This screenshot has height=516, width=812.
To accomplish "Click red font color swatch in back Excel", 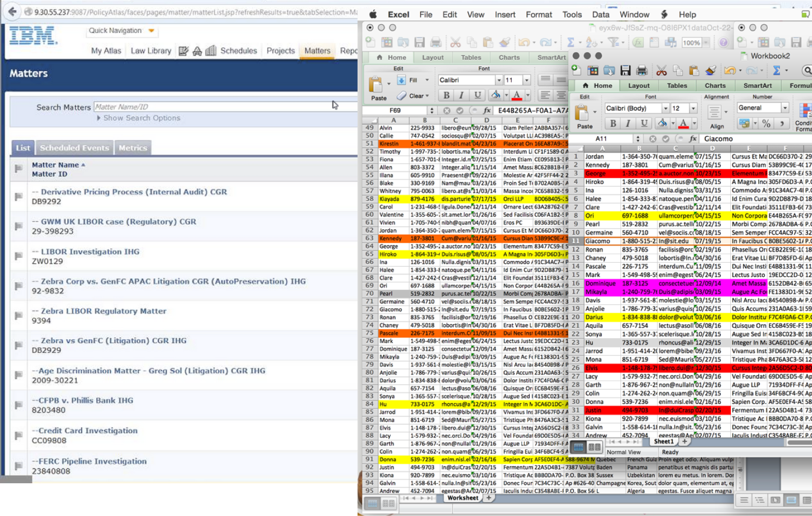I will coord(516,96).
